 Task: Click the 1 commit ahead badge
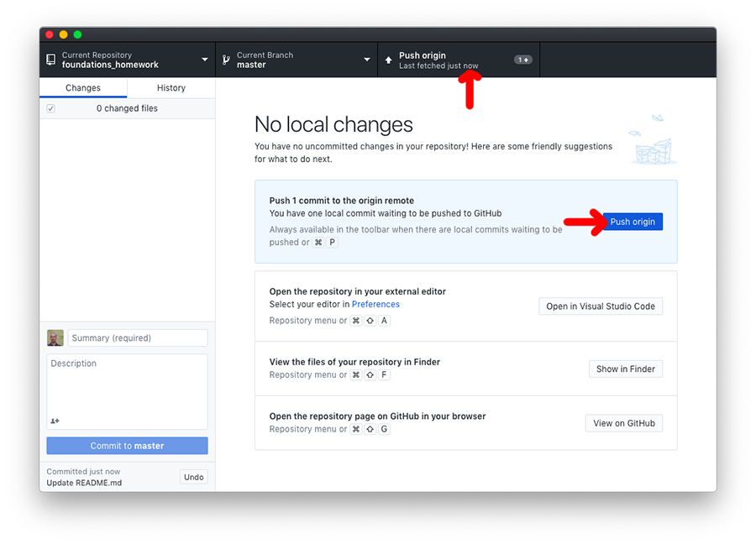coord(523,60)
